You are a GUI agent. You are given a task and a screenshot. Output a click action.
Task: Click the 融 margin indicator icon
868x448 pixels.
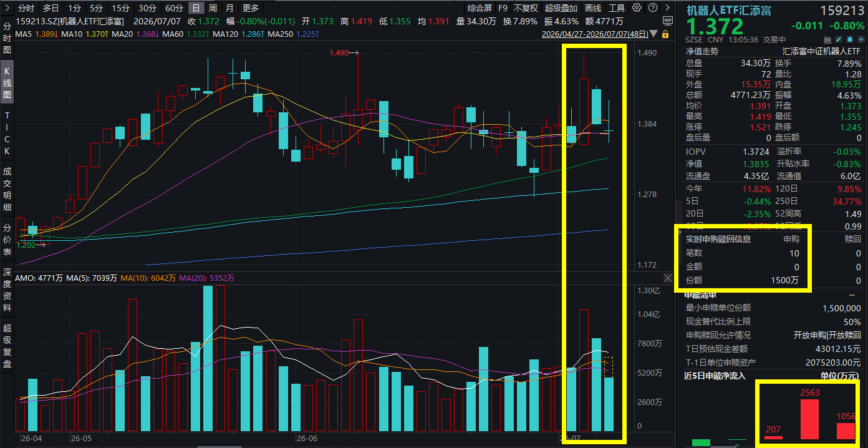(827, 40)
